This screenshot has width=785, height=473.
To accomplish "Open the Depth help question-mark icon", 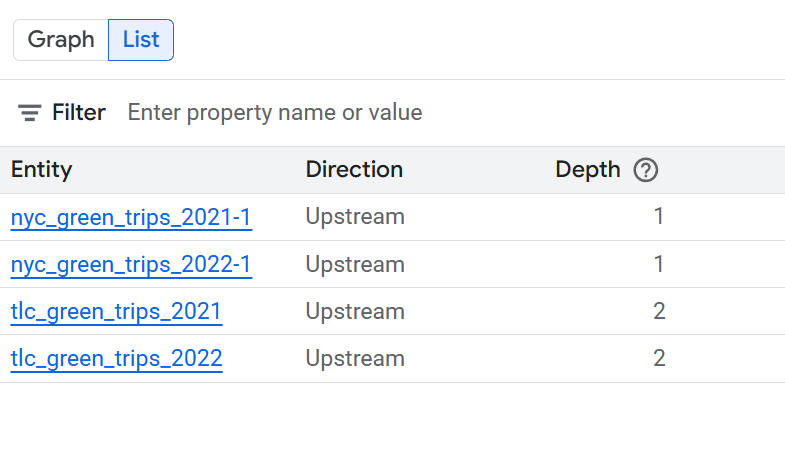I will pos(646,170).
